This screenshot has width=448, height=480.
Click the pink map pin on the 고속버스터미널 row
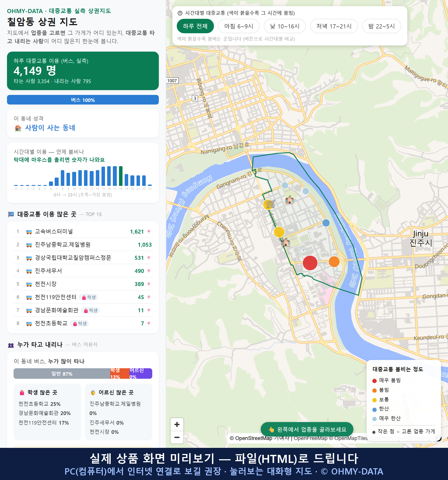149,232
